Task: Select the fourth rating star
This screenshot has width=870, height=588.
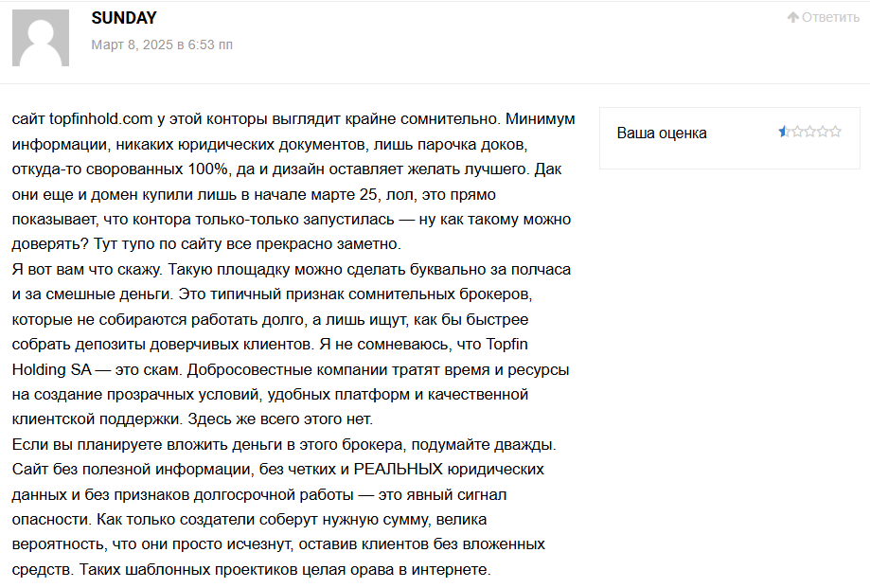Action: pyautogui.click(x=823, y=132)
